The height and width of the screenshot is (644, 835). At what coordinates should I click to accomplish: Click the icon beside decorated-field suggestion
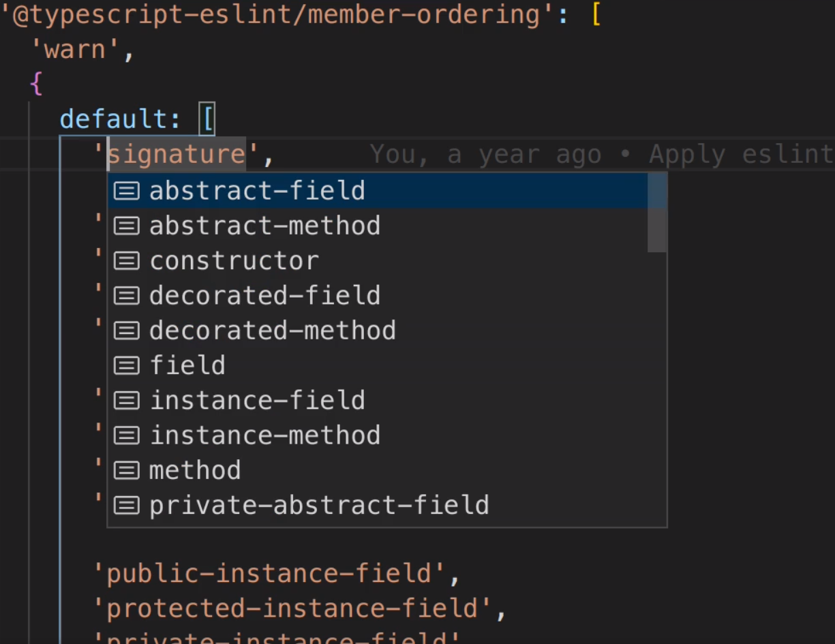tap(126, 296)
